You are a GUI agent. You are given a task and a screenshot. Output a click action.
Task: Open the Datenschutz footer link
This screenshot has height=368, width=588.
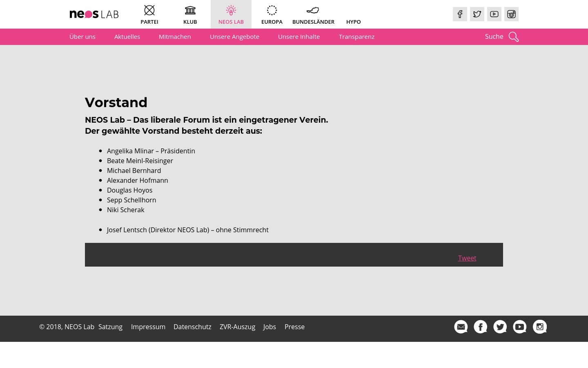coord(192,327)
